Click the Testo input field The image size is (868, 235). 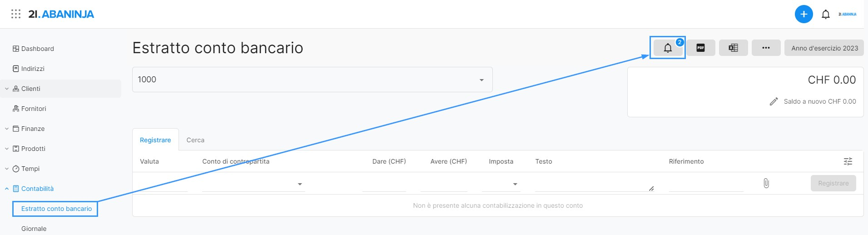[x=595, y=184]
